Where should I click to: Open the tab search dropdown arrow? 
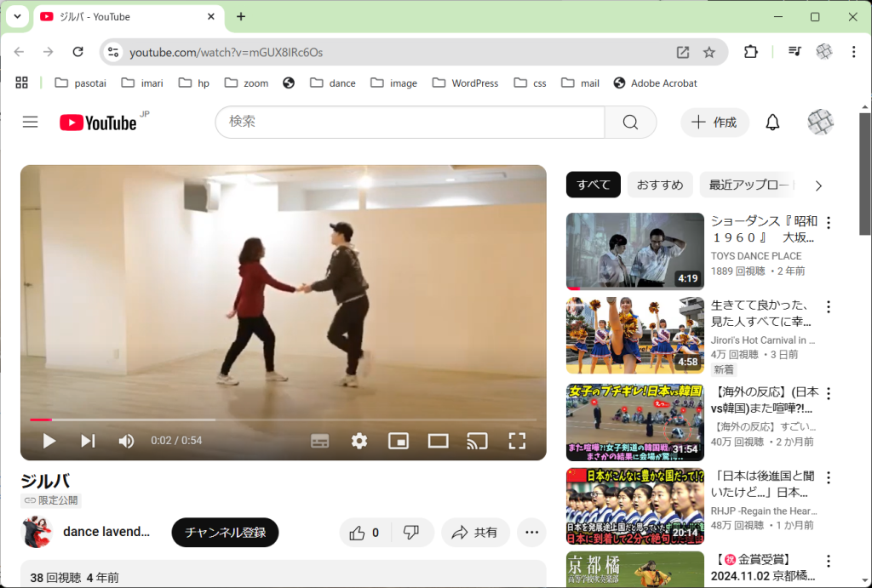17,17
